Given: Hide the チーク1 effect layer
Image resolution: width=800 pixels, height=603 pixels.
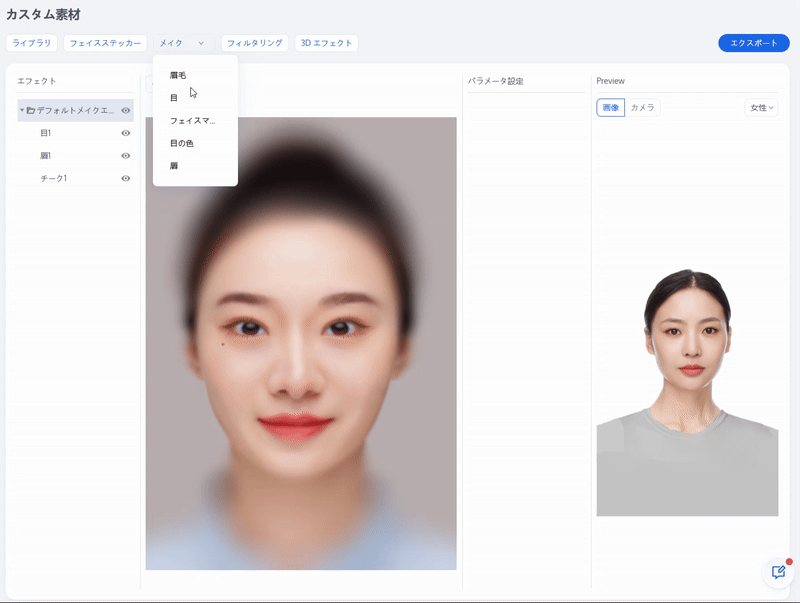Looking at the screenshot, I should [x=126, y=178].
